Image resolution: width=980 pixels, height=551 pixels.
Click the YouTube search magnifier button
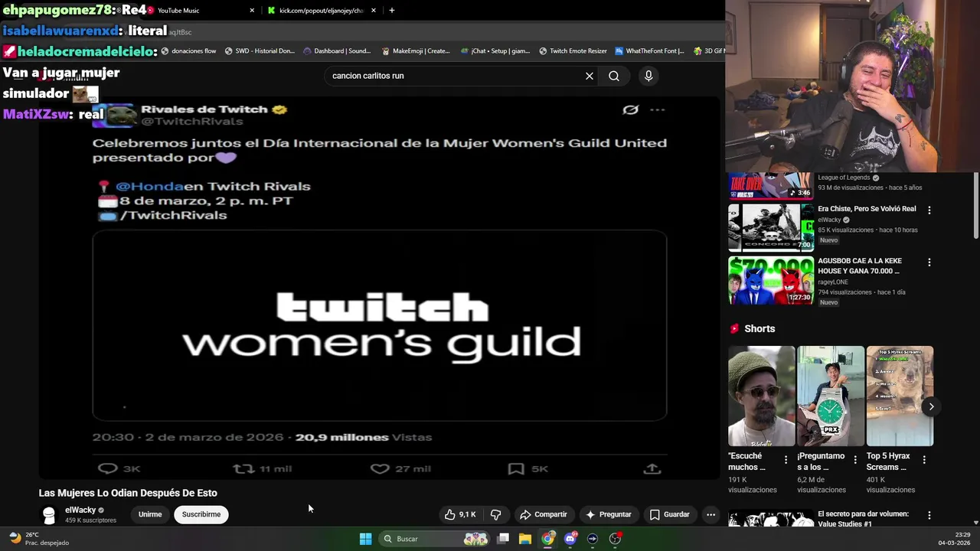(614, 76)
